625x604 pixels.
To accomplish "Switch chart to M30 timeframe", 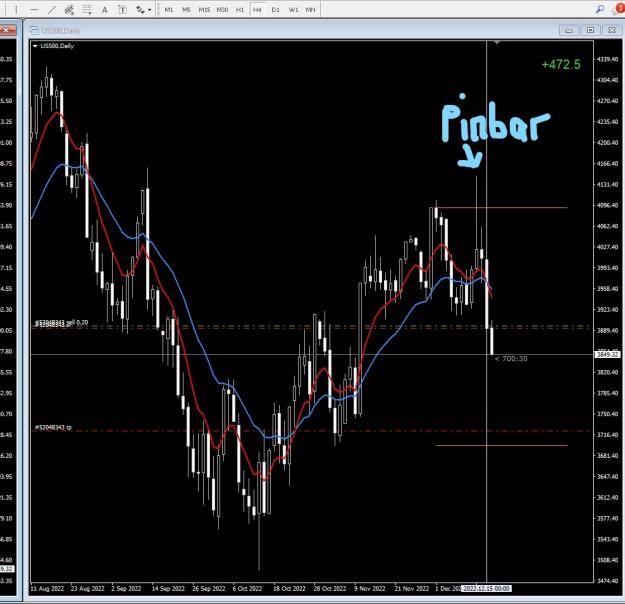I will 222,10.
